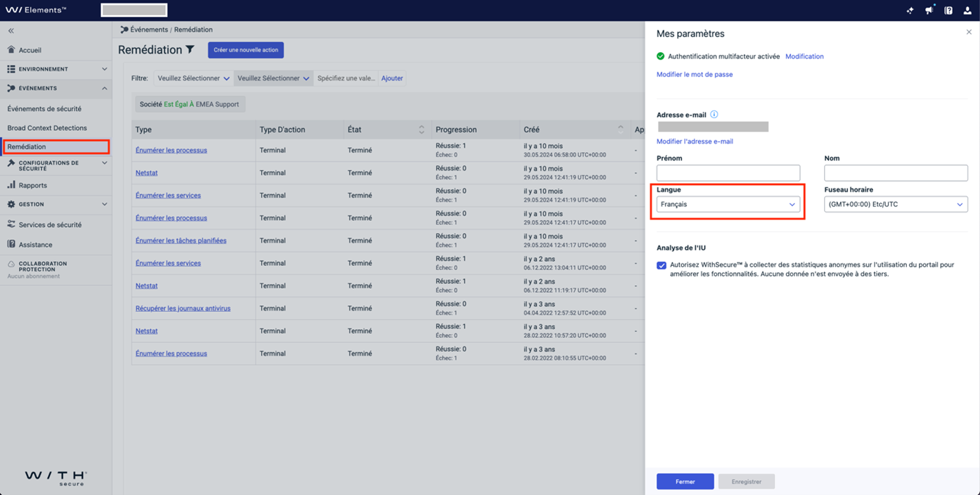Open Services de sécurité in sidebar
The width and height of the screenshot is (980, 495).
coord(50,224)
